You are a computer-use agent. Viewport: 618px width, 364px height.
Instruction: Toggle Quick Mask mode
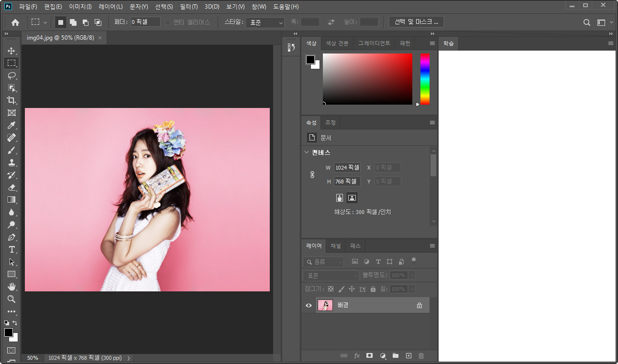pyautogui.click(x=11, y=351)
